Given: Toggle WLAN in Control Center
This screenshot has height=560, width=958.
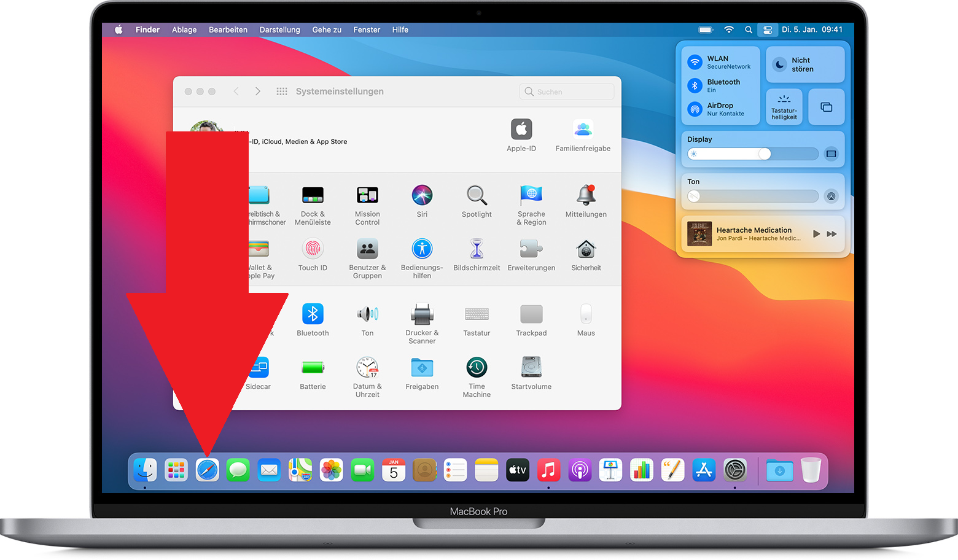Looking at the screenshot, I should [695, 62].
